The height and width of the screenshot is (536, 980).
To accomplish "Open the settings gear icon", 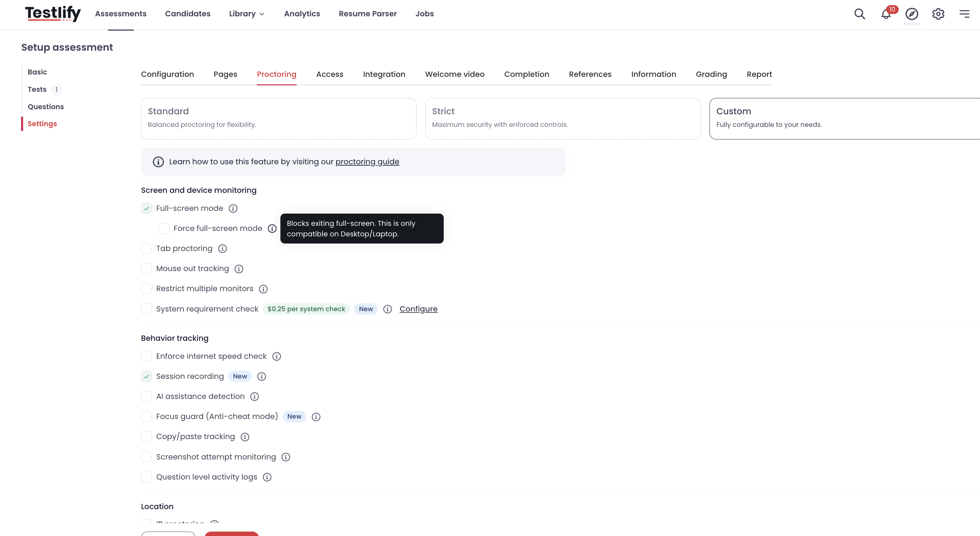I will pos(938,14).
